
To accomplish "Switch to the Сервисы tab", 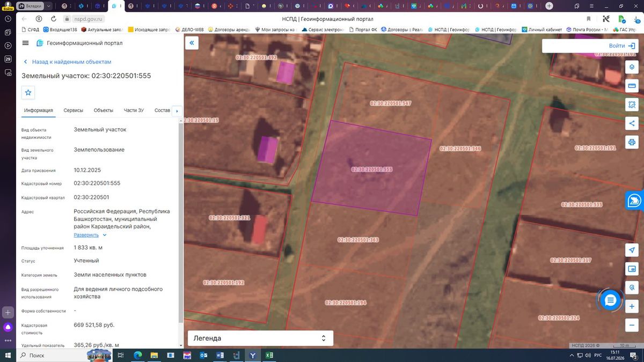I will click(x=74, y=110).
